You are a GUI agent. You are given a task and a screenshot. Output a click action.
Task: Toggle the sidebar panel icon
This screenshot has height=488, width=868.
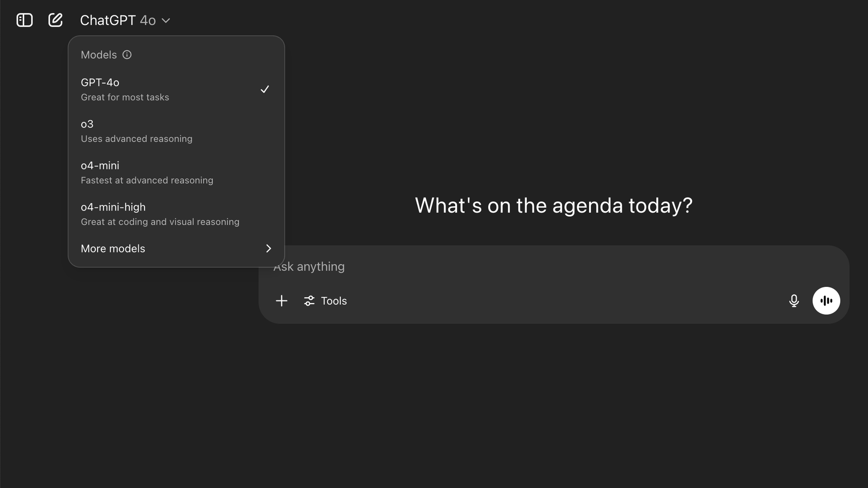[24, 20]
